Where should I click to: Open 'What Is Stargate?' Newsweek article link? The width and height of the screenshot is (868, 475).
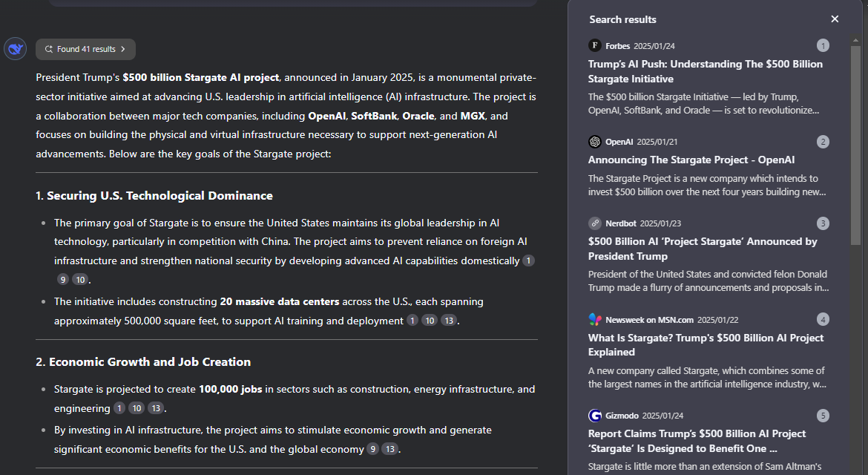[706, 345]
